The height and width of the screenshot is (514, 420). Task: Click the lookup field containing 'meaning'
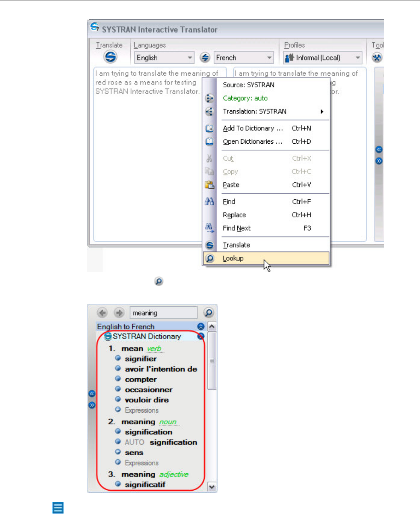pyautogui.click(x=164, y=313)
